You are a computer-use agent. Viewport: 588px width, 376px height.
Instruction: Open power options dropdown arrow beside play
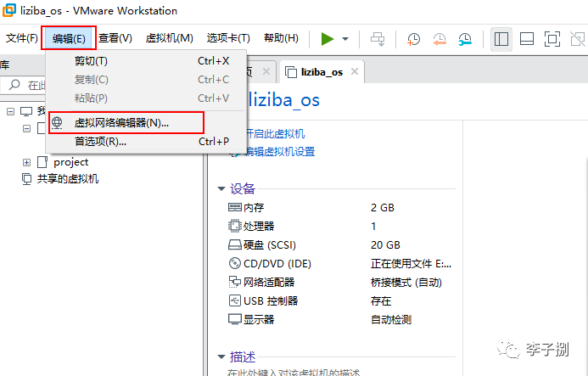345,39
